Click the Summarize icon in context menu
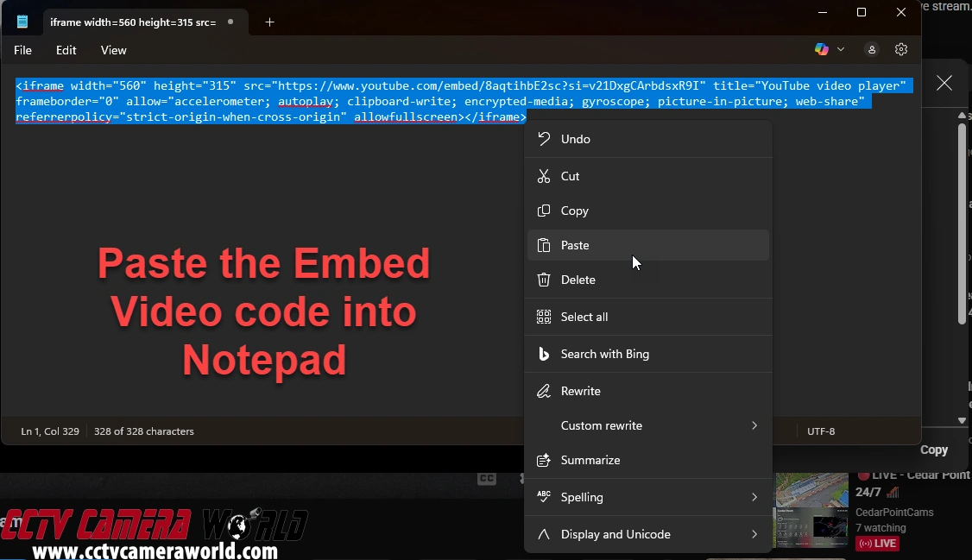The height and width of the screenshot is (560, 972). pyautogui.click(x=544, y=460)
